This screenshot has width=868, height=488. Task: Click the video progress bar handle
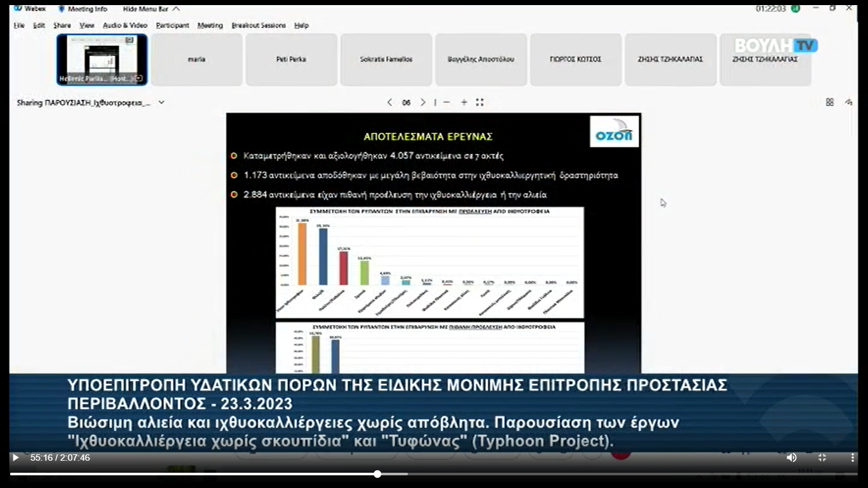(377, 474)
